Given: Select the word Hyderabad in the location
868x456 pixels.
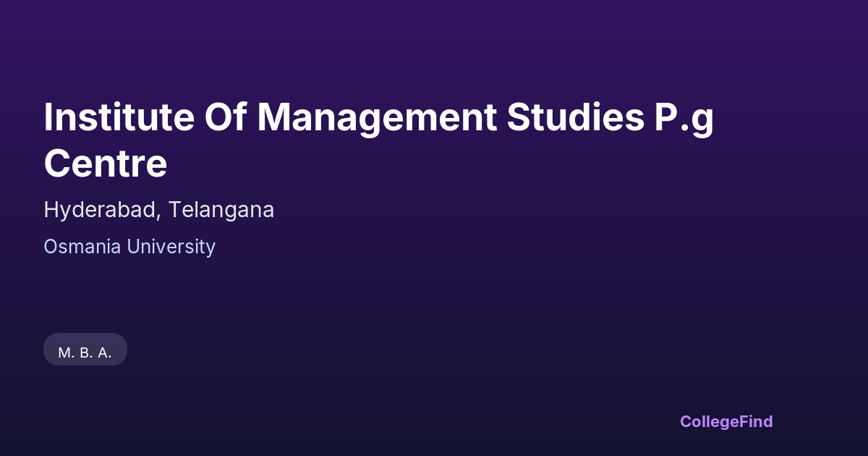Looking at the screenshot, I should click(101, 210).
